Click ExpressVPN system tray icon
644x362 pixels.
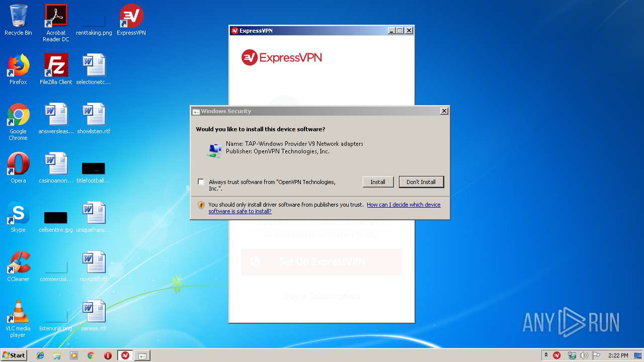click(557, 355)
